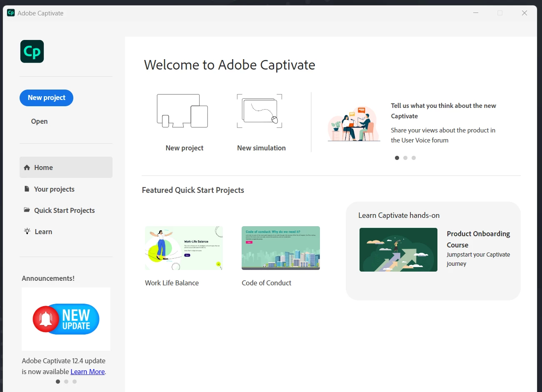Click the Home house icon
This screenshot has height=392, width=542.
[27, 167]
